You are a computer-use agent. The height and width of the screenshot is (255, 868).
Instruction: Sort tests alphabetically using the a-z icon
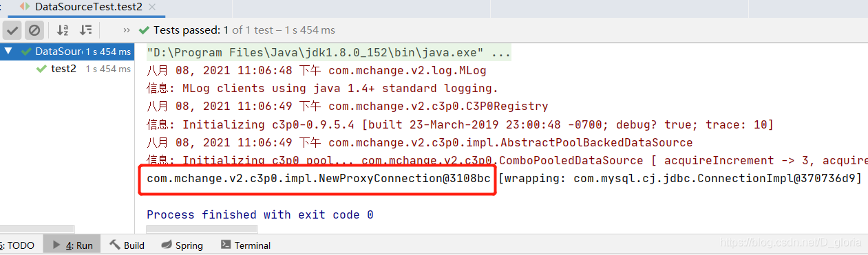click(x=63, y=30)
